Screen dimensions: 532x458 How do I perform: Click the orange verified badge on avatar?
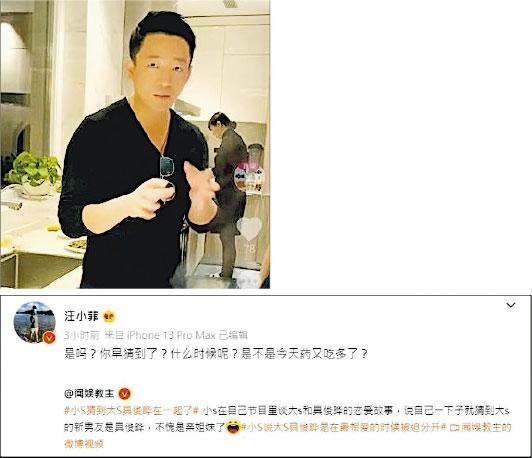pos(49,337)
